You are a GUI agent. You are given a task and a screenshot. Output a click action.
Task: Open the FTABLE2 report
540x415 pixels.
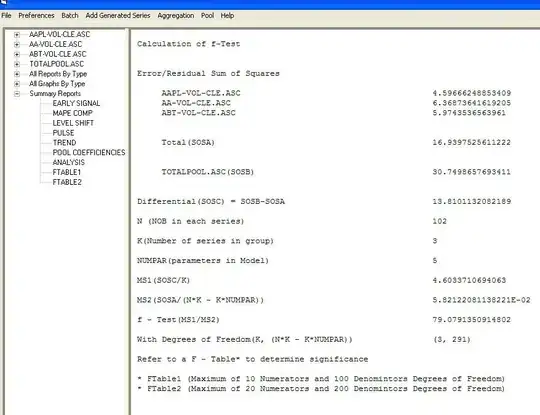[x=67, y=182]
